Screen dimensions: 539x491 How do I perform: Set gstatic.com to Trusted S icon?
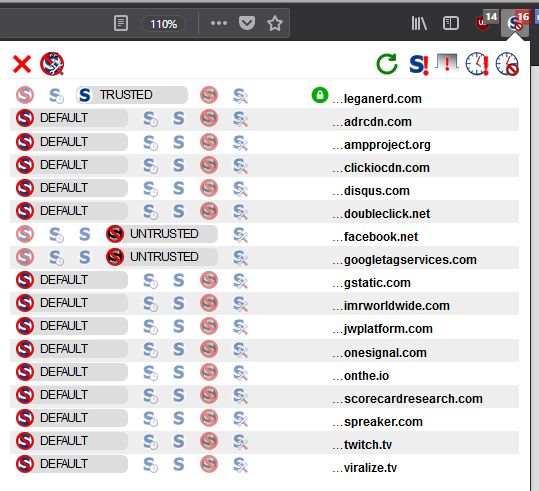pos(178,280)
